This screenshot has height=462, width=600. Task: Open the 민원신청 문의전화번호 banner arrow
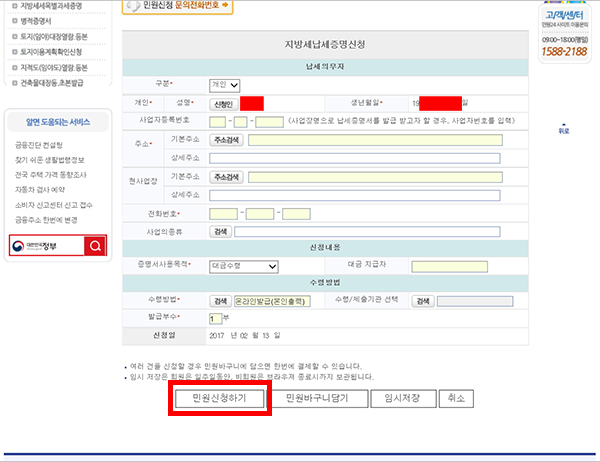coord(225,5)
